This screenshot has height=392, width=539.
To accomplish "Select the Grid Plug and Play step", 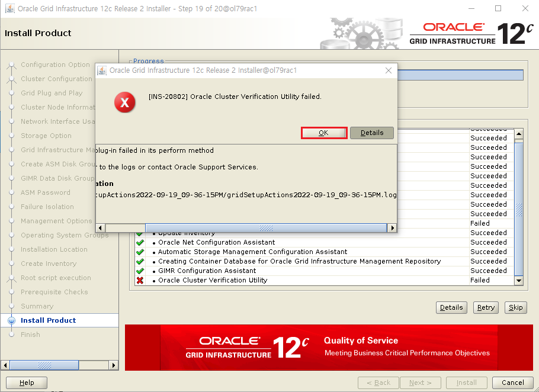I will pyautogui.click(x=52, y=93).
